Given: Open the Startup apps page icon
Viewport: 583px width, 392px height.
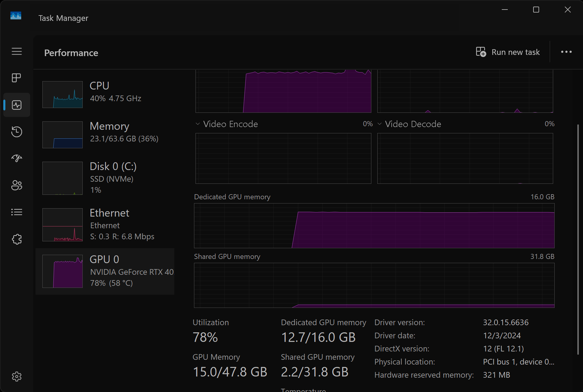Looking at the screenshot, I should (17, 158).
